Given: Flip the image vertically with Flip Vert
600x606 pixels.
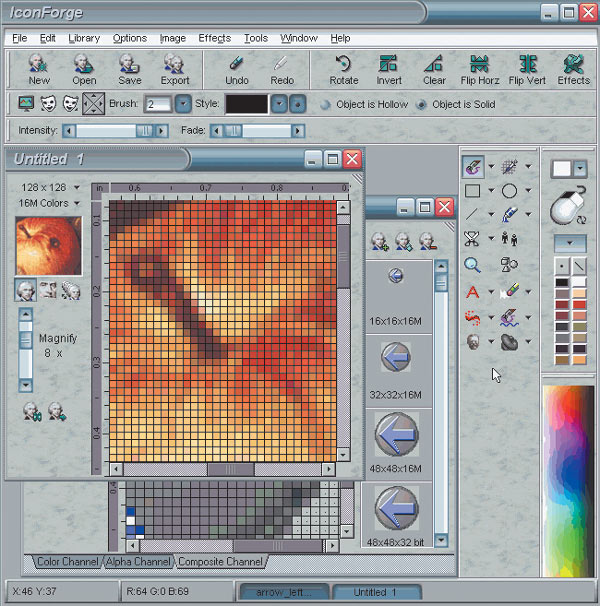Looking at the screenshot, I should point(527,69).
